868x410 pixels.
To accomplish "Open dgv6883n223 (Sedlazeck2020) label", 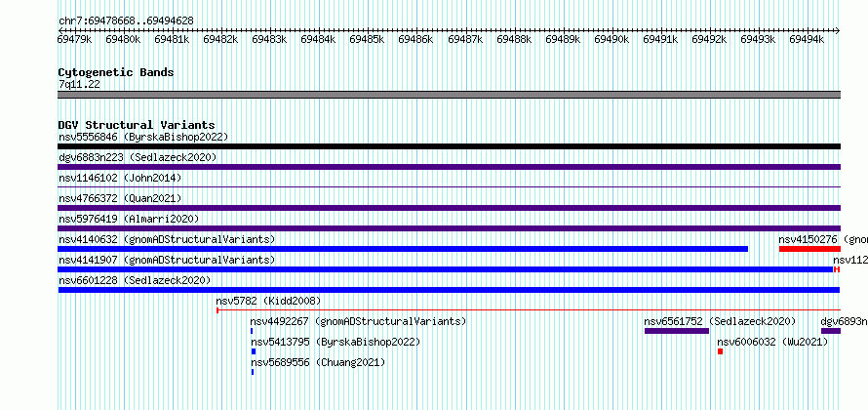I will pos(138,157).
